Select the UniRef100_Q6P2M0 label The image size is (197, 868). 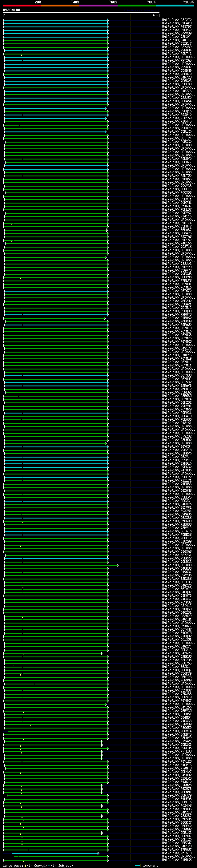pos(177,301)
